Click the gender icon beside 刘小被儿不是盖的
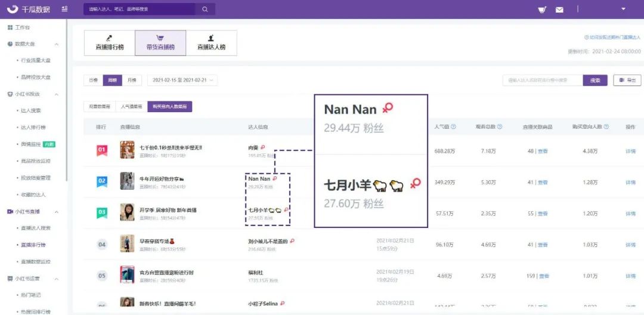Image resolution: width=644 pixels, height=315 pixels. 292,241
